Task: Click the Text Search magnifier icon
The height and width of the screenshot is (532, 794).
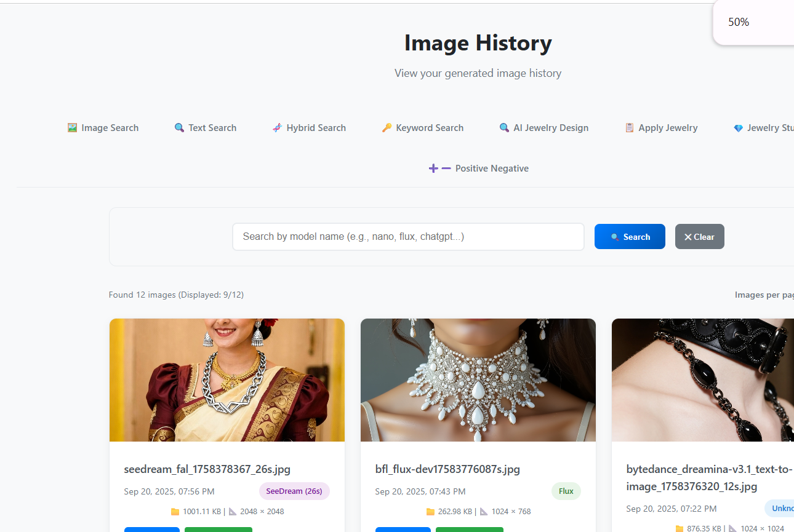Action: click(x=179, y=128)
